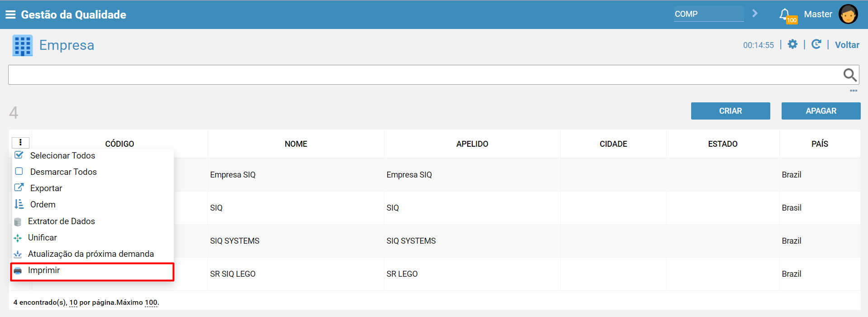Click the Empresa building grid icon
This screenshot has width=868, height=317.
[23, 46]
